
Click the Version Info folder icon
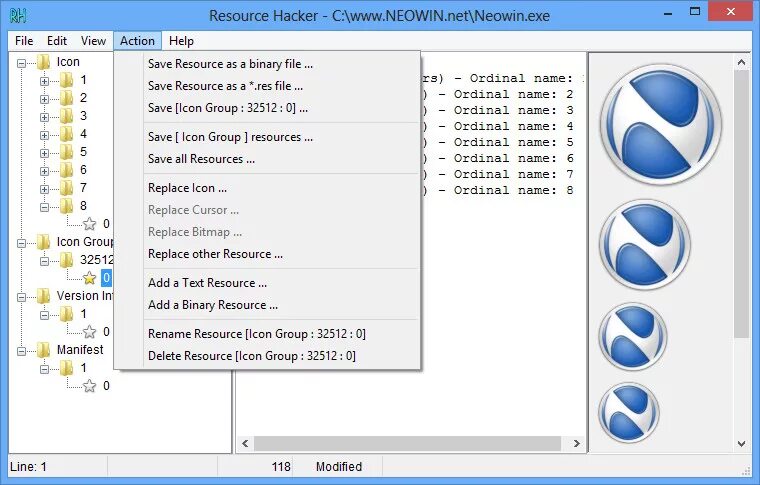[44, 296]
